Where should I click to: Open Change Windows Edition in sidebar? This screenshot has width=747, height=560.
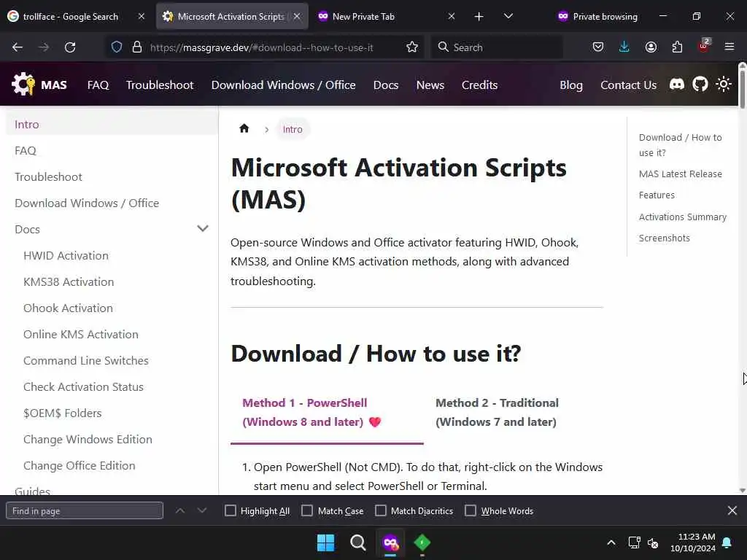88,439
